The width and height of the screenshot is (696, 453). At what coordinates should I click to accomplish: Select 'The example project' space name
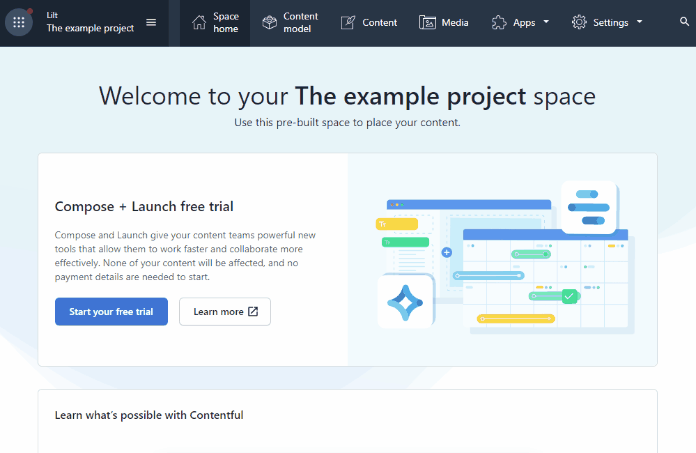[x=90, y=28]
